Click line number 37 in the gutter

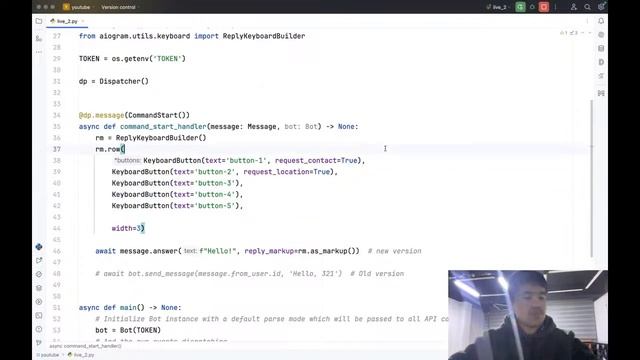pos(57,149)
